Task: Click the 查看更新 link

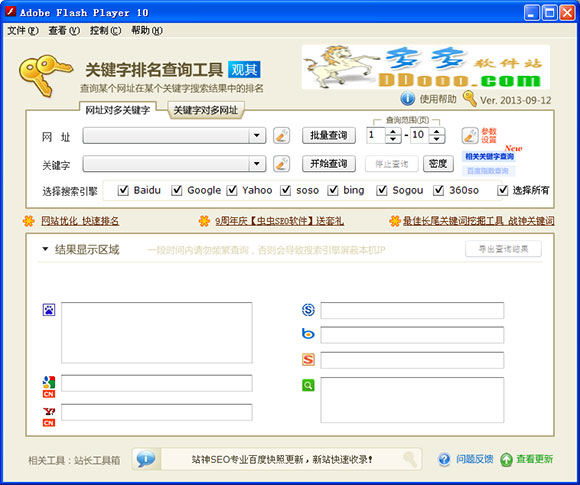Action: [535, 459]
